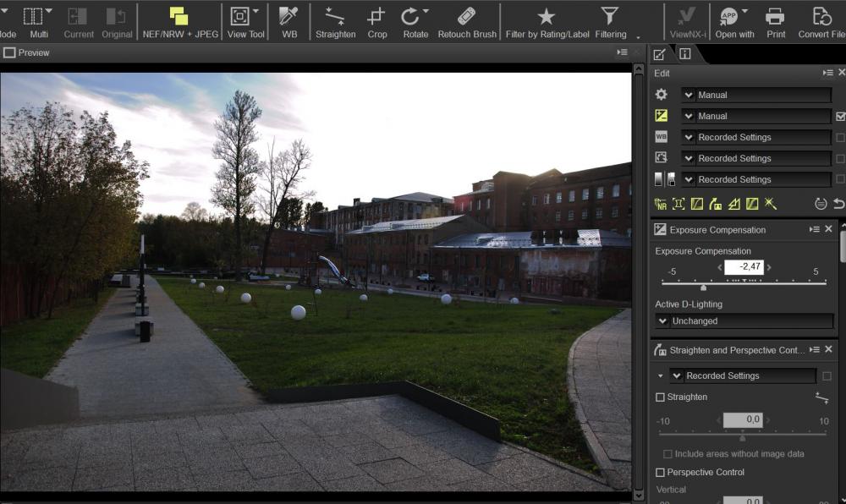The width and height of the screenshot is (846, 504).
Task: Open white balance Recorded Settings dropdown
Action: 755,137
